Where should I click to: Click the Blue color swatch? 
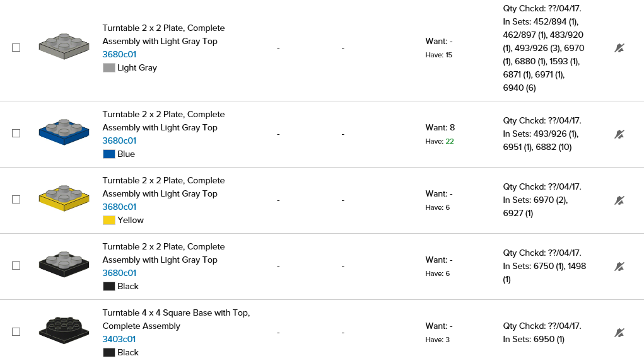[x=109, y=154]
